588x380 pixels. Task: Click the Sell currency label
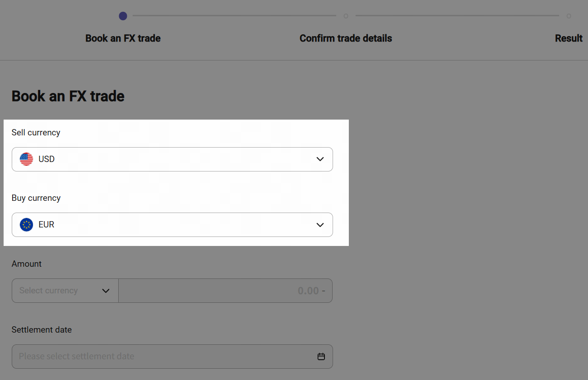coord(36,133)
